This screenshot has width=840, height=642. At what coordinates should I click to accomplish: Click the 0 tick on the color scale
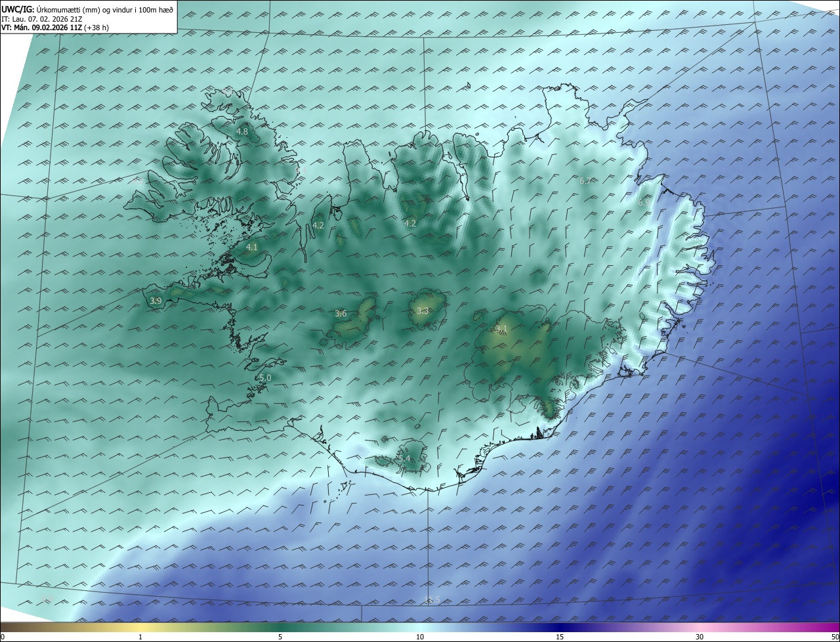pos(3,637)
